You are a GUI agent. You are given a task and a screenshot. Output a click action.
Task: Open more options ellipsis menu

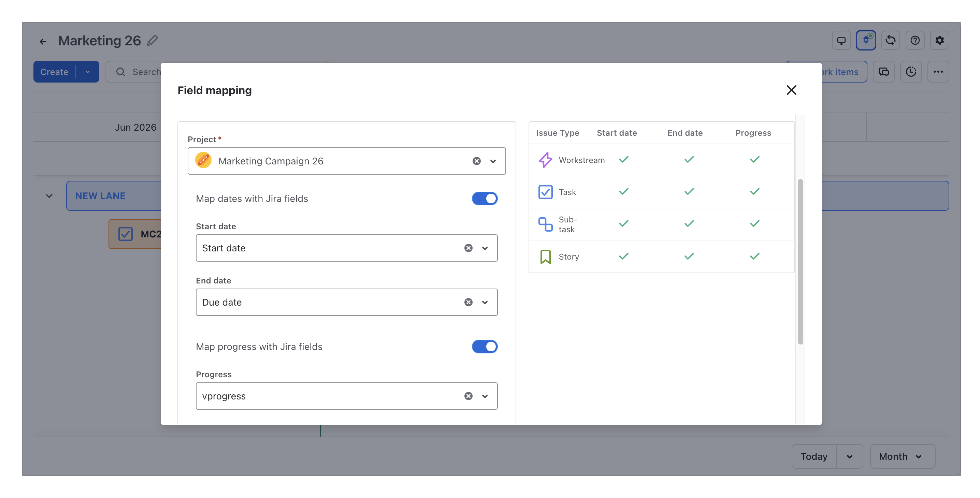coord(938,72)
